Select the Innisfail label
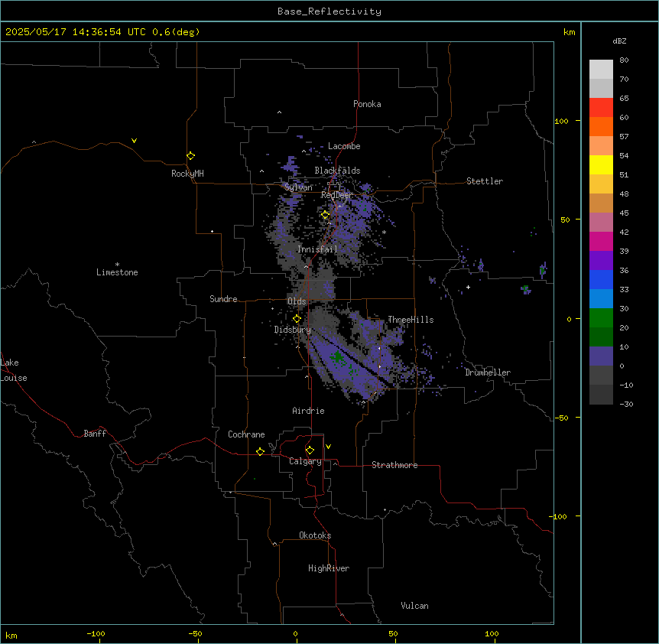659x644 pixels. (317, 249)
